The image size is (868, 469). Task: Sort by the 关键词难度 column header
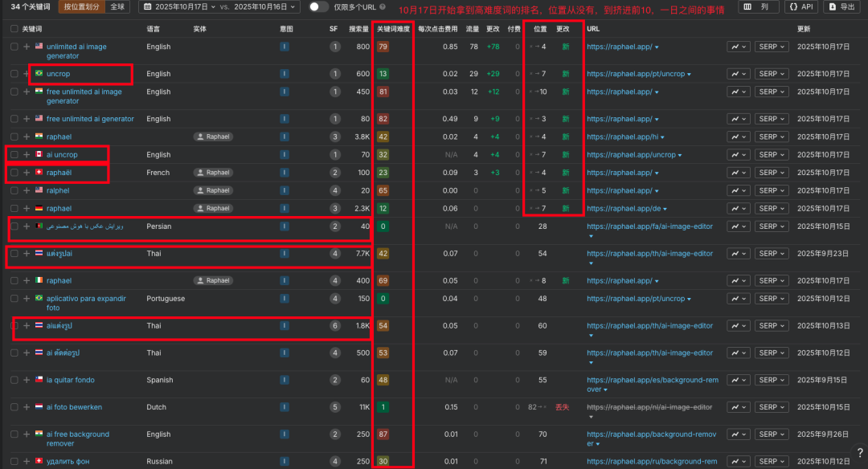[x=393, y=29]
